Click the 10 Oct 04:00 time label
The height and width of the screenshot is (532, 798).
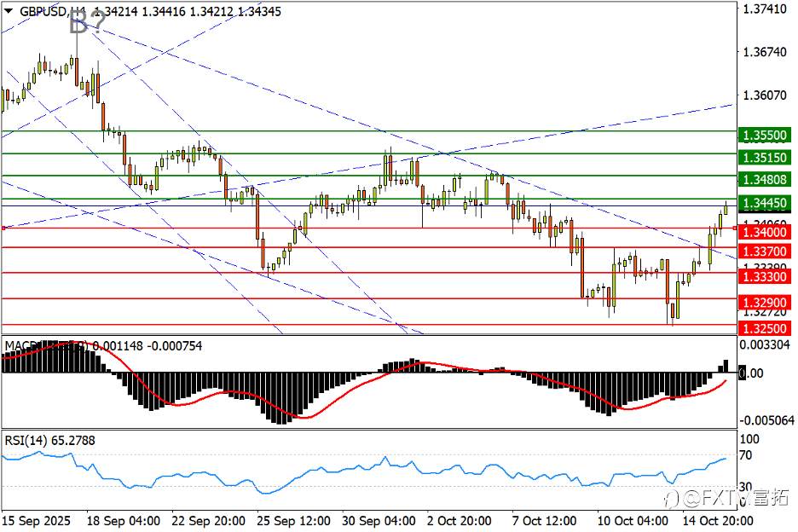point(633,521)
